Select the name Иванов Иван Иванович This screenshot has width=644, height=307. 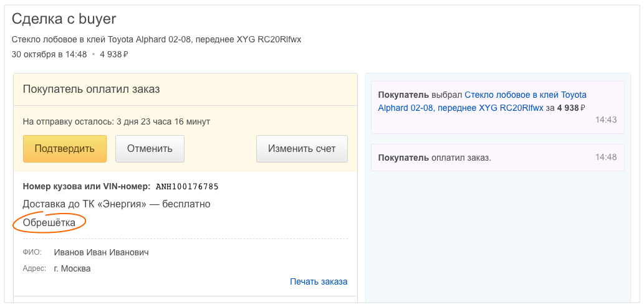[x=101, y=252]
